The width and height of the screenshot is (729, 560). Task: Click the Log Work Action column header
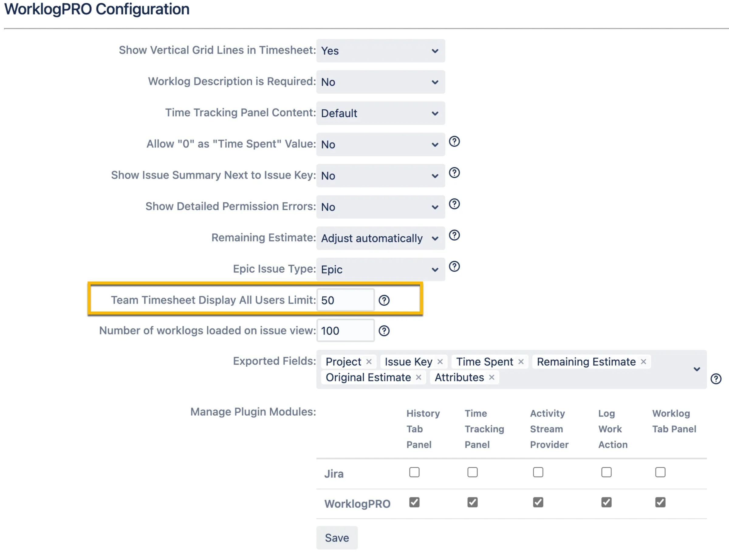(x=613, y=429)
